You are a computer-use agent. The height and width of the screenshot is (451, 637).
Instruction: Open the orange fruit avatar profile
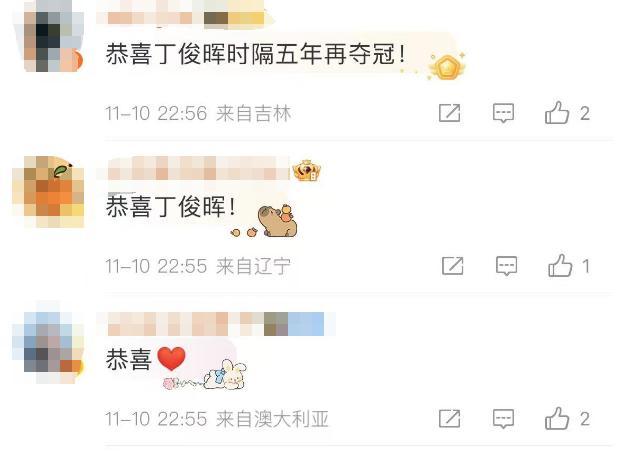pyautogui.click(x=53, y=192)
